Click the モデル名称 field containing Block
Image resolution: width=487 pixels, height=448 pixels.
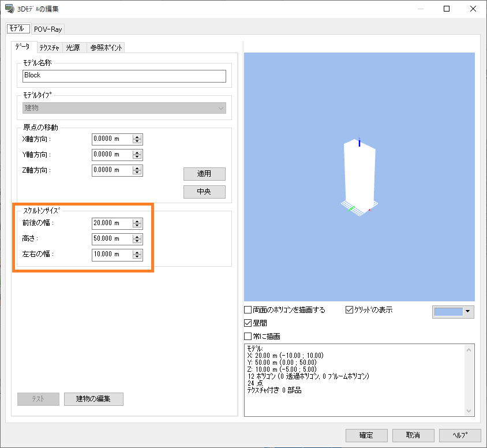[124, 76]
